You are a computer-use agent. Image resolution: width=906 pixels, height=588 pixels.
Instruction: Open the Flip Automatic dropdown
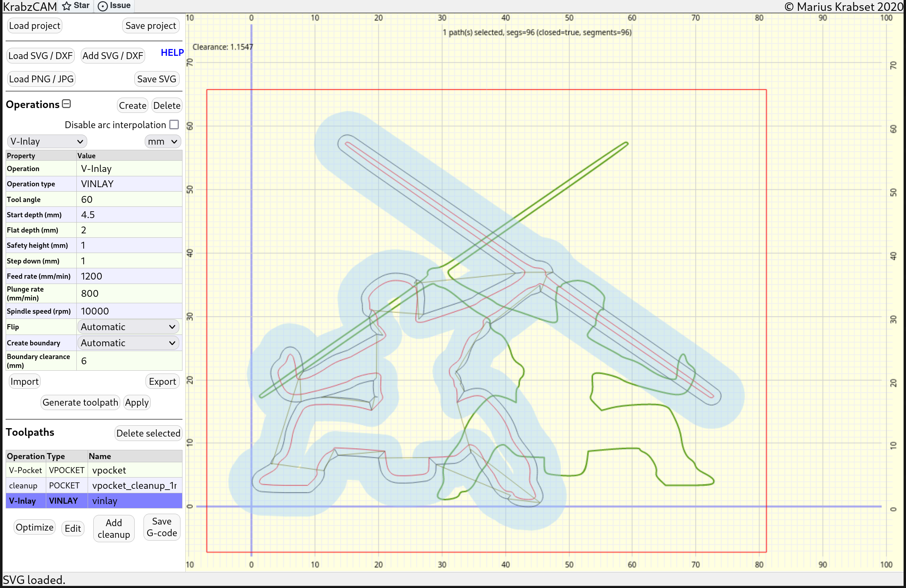[128, 327]
